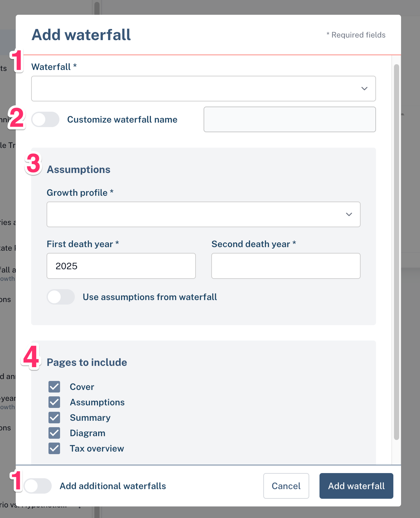Focus the Second death year field
Viewport: 420px width, 518px height.
click(x=286, y=266)
